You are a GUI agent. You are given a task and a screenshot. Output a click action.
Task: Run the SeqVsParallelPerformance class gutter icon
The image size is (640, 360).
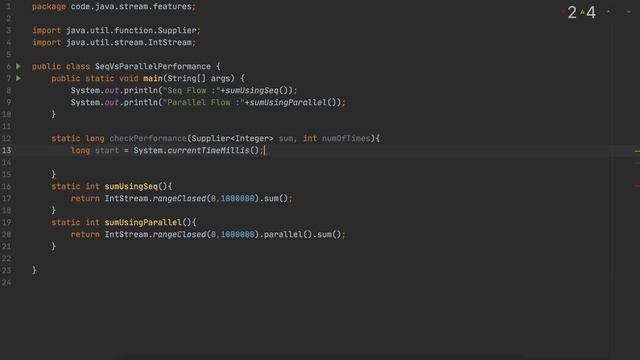tap(18, 66)
